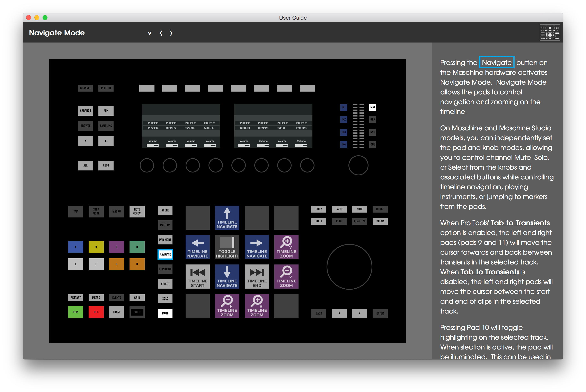Open the hardware layout icon in header

[x=549, y=32]
